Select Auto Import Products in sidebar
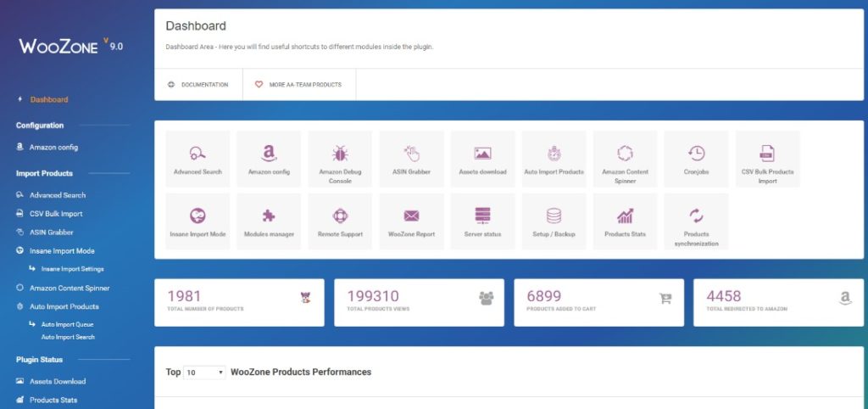The width and height of the screenshot is (868, 409). coord(64,306)
